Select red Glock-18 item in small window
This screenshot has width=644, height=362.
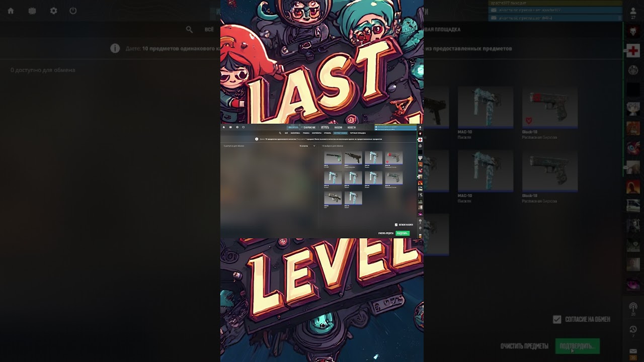[x=393, y=158]
